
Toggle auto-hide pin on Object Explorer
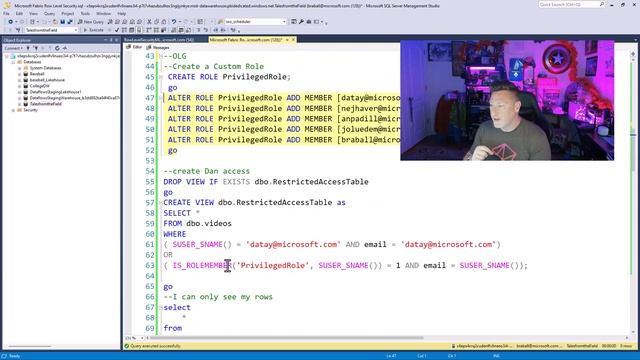111,40
